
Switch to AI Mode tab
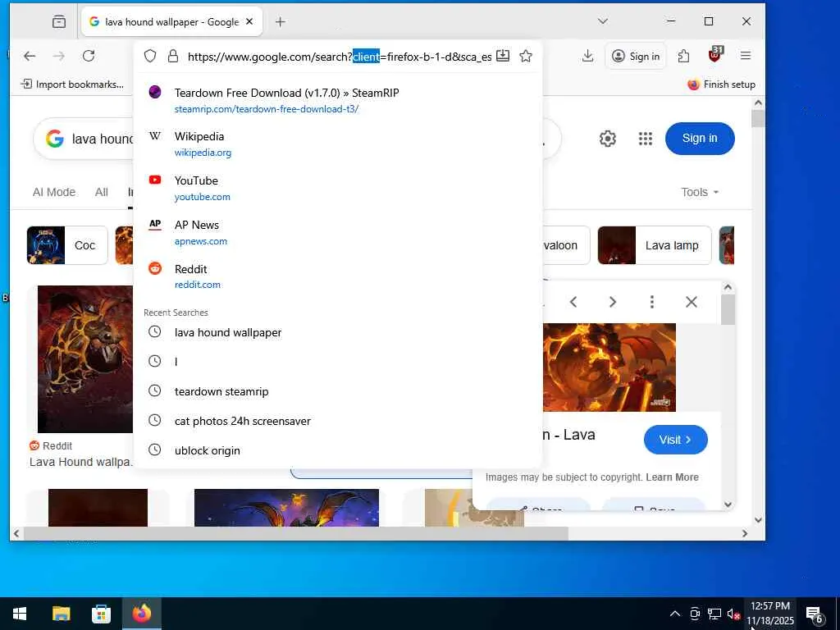pos(54,192)
